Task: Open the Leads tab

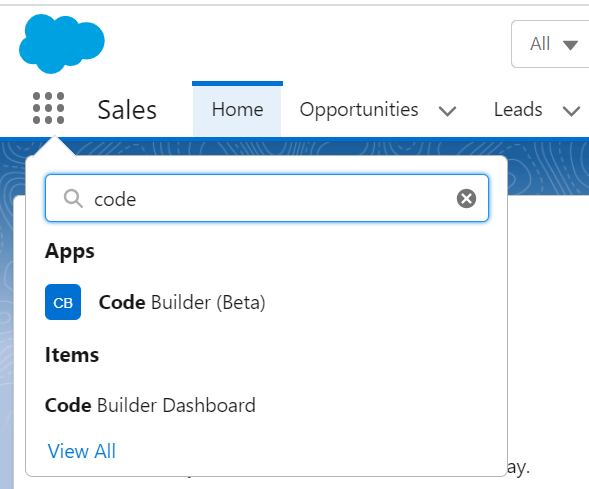Action: (518, 110)
